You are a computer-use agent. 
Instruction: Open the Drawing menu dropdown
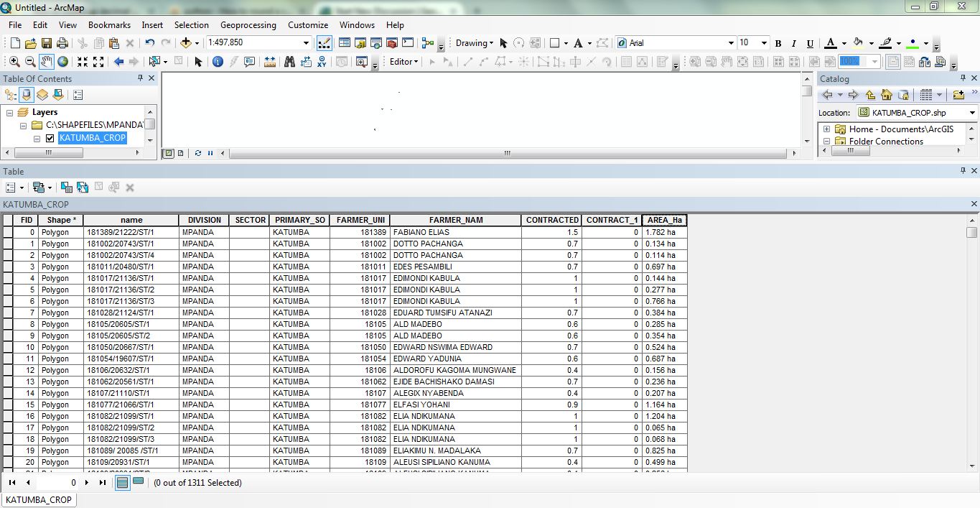coord(475,43)
